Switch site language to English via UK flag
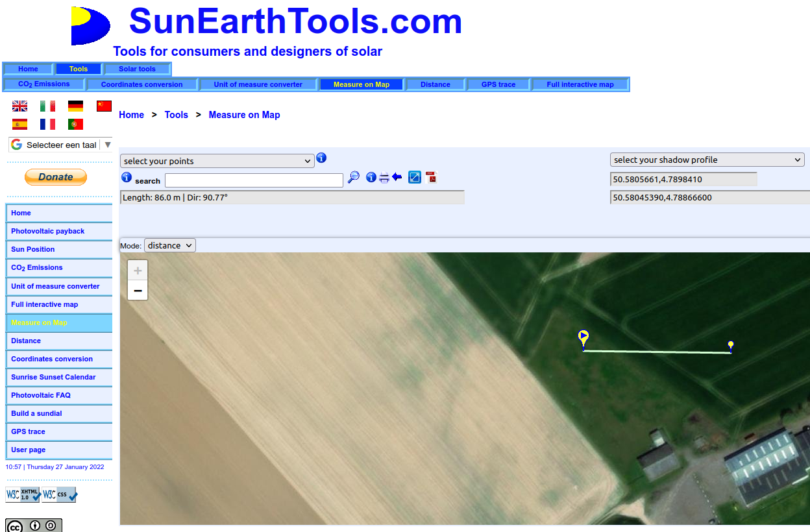The image size is (810, 532). coord(19,106)
